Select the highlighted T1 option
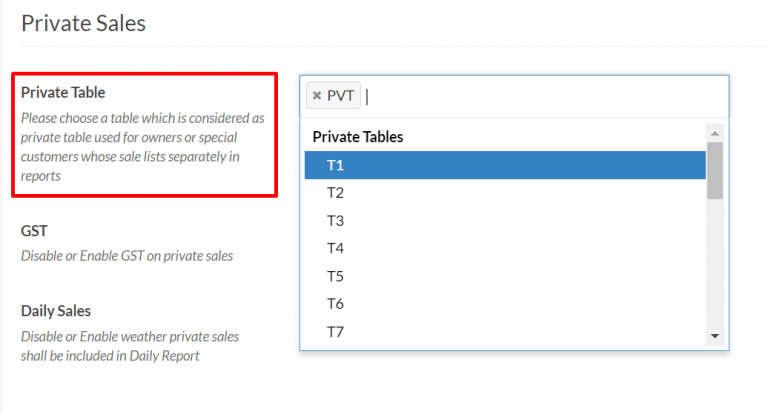 point(505,165)
